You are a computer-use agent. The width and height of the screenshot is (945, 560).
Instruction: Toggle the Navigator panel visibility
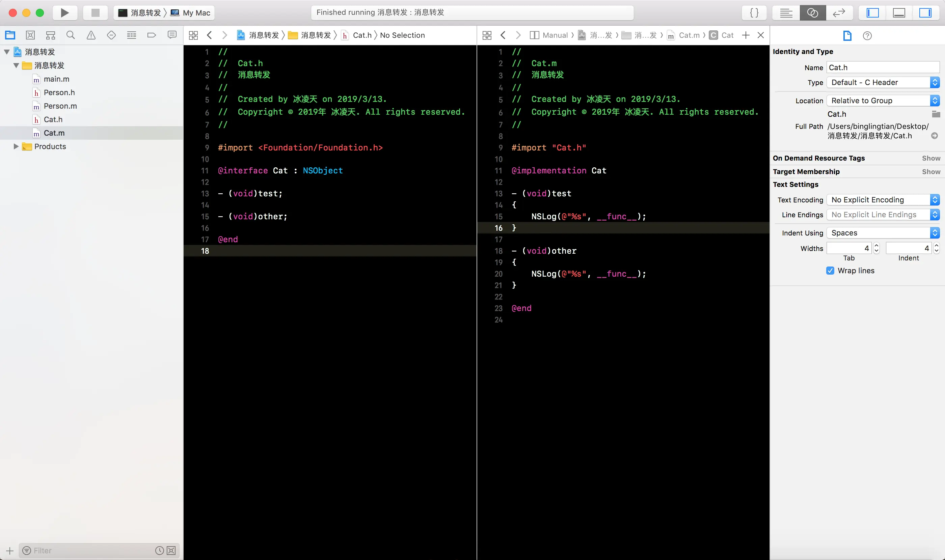click(x=872, y=12)
